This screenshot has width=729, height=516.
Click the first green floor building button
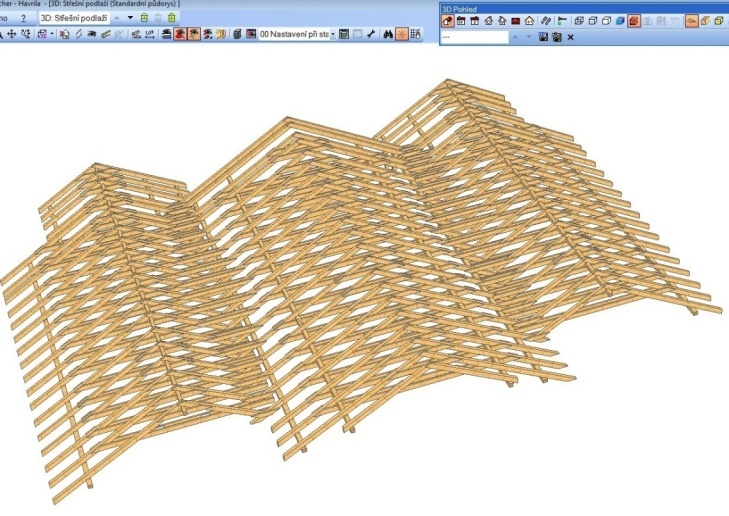tap(145, 18)
